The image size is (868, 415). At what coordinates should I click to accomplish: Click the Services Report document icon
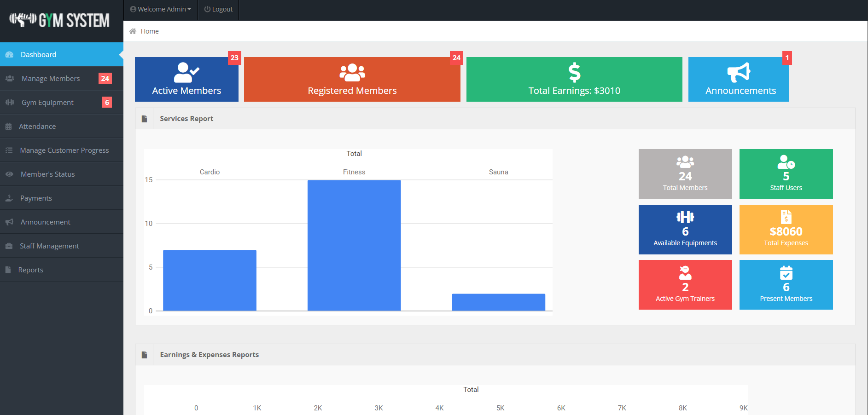[144, 119]
